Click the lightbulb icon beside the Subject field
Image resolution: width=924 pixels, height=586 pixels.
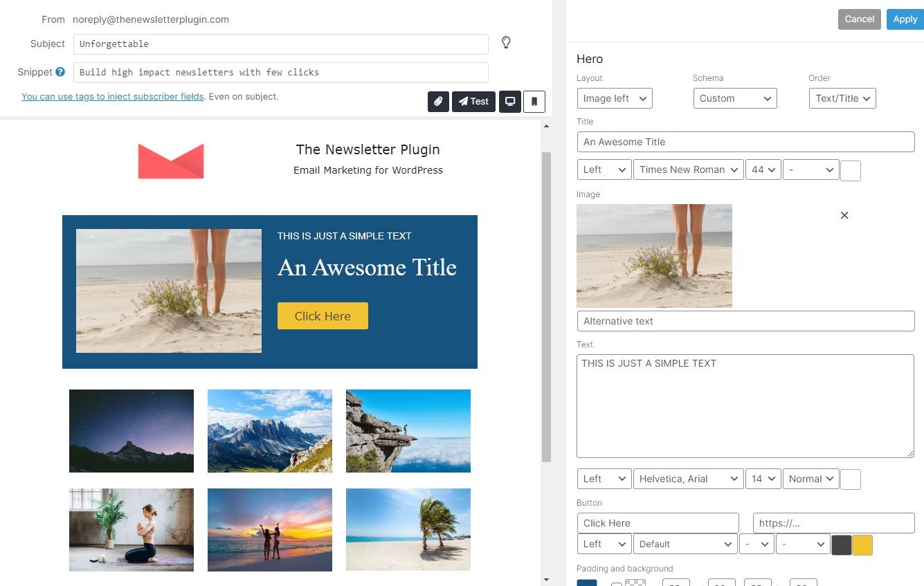(506, 43)
